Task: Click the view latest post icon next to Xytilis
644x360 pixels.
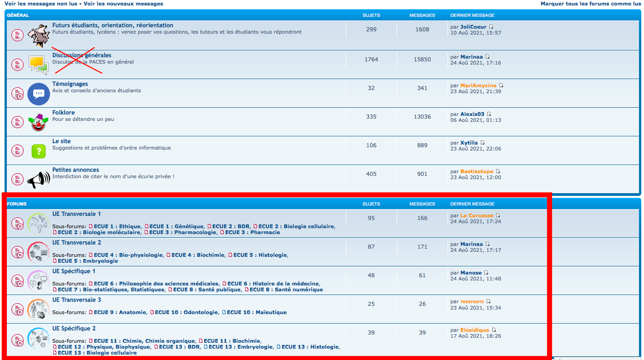Action: [x=483, y=143]
